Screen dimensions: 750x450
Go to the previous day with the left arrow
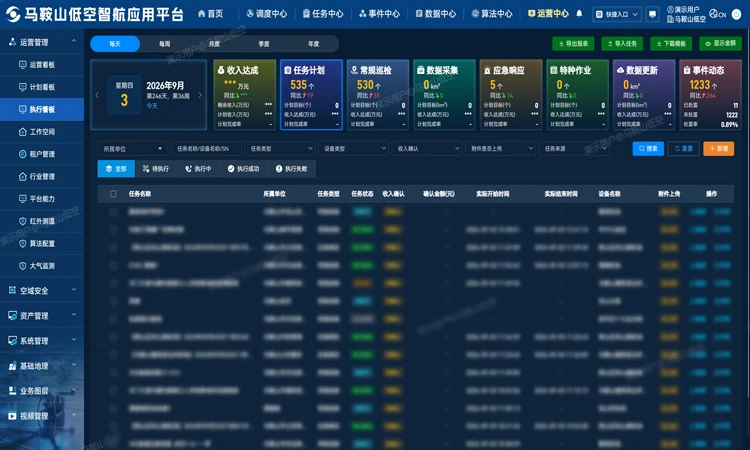point(97,95)
